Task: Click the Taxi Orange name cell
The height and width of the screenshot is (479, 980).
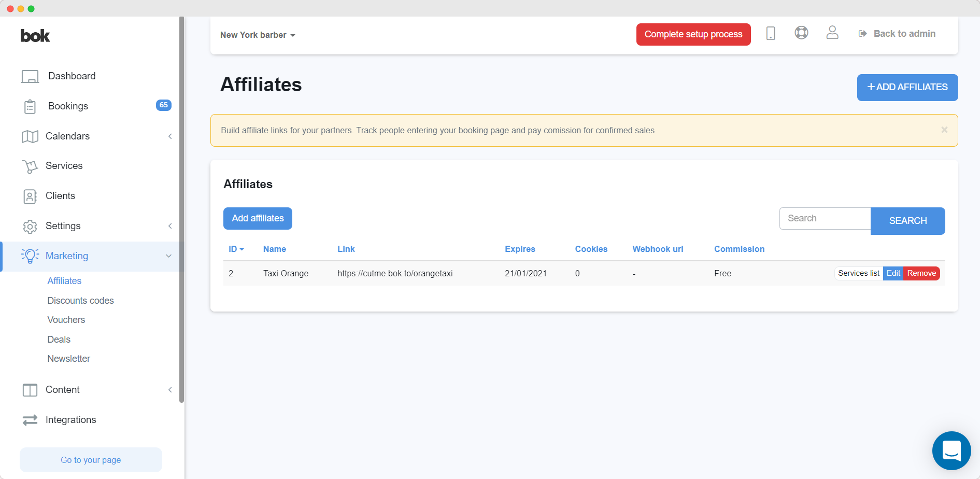Action: pos(286,273)
